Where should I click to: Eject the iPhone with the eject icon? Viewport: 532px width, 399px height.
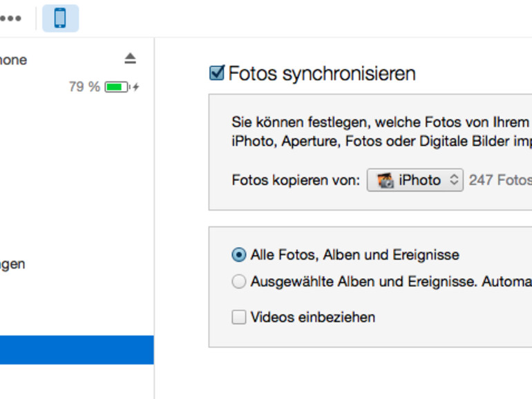130,58
